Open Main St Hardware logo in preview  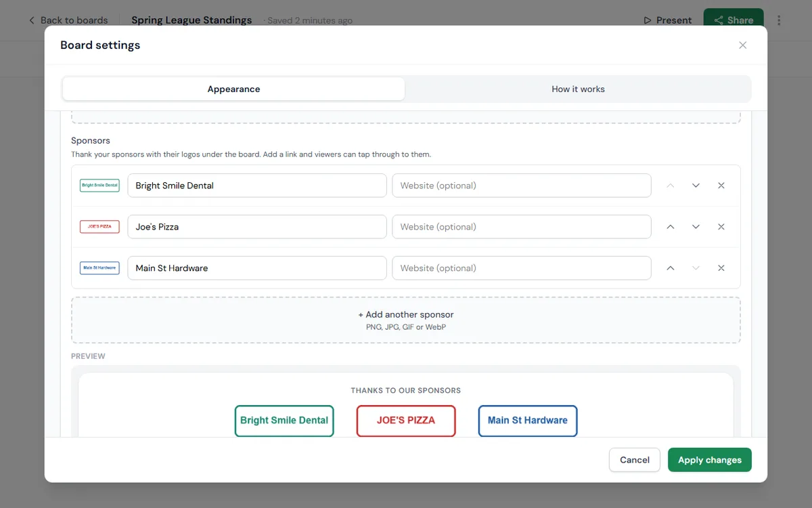(528, 421)
